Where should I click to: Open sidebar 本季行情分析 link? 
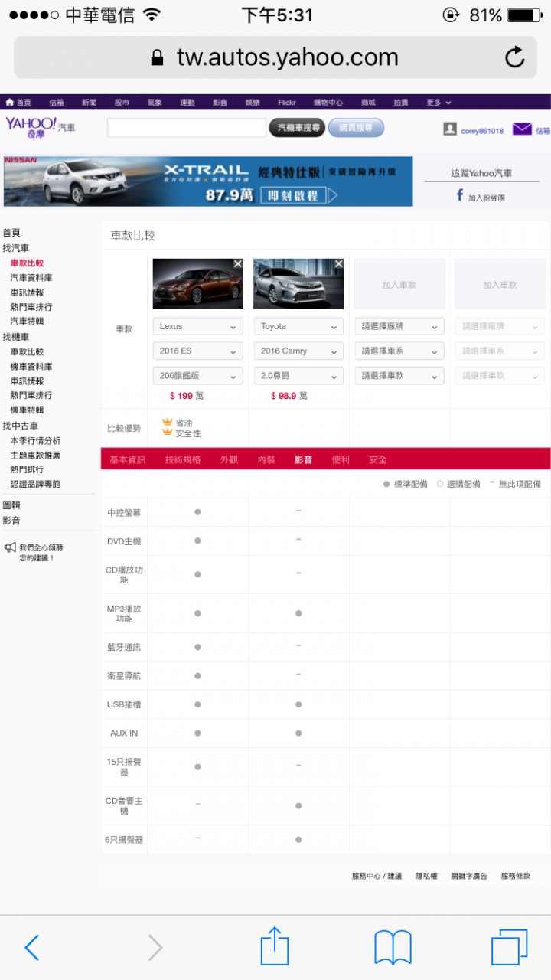click(35, 440)
